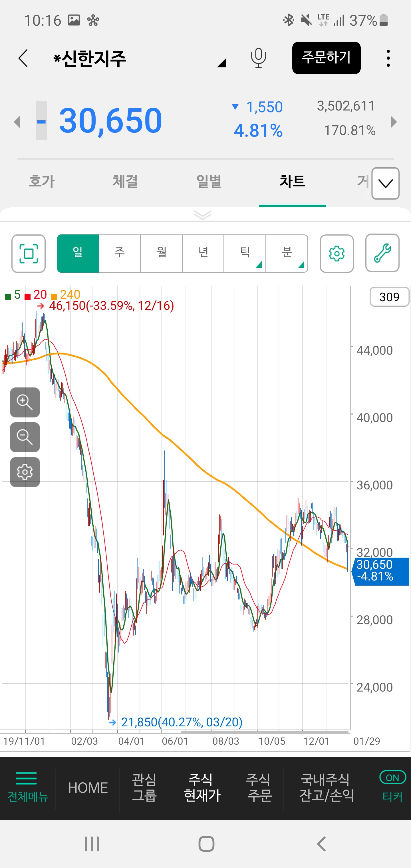Switch to the 체결 tab
411x868 pixels.
pos(125,181)
